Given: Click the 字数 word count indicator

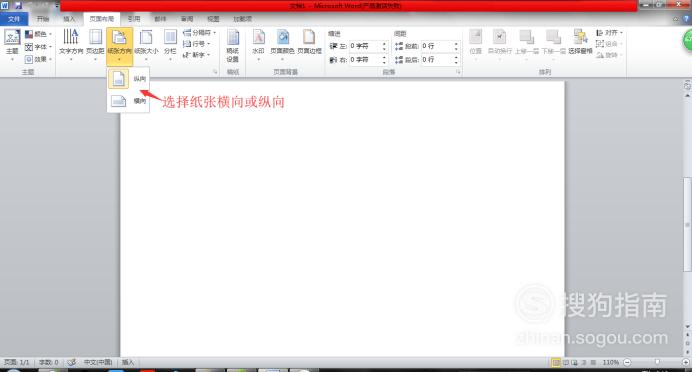Looking at the screenshot, I should click(x=49, y=362).
